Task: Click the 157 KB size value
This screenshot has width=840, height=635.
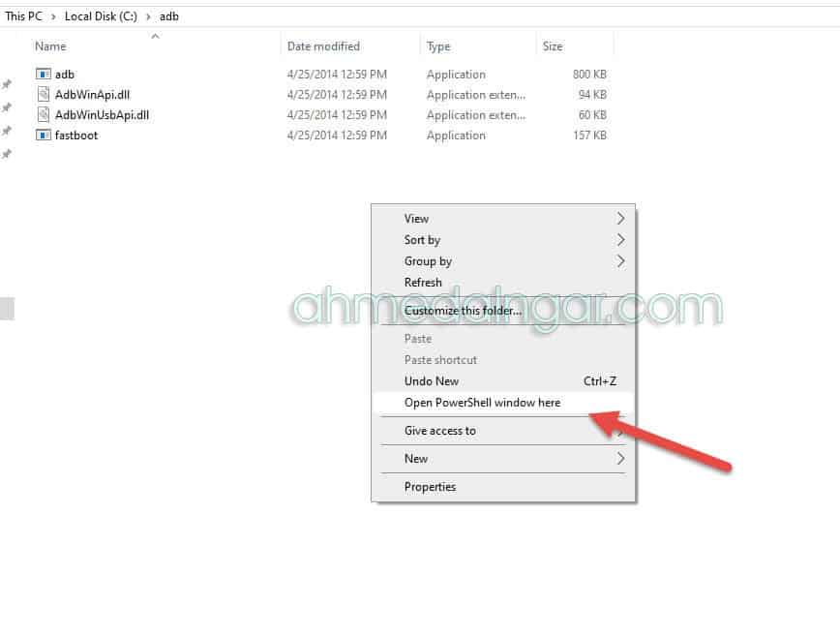Action: [x=589, y=136]
